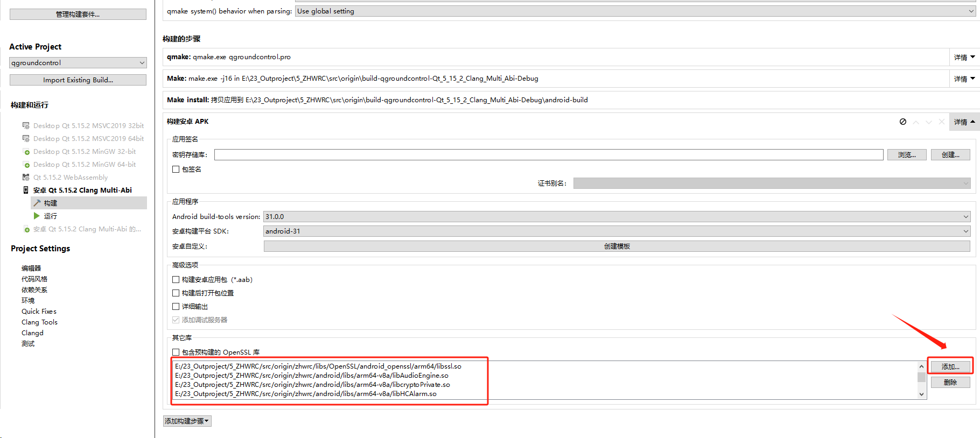980x438 pixels.
Task: Click the 密钥存储库 path input field
Action: [549, 154]
